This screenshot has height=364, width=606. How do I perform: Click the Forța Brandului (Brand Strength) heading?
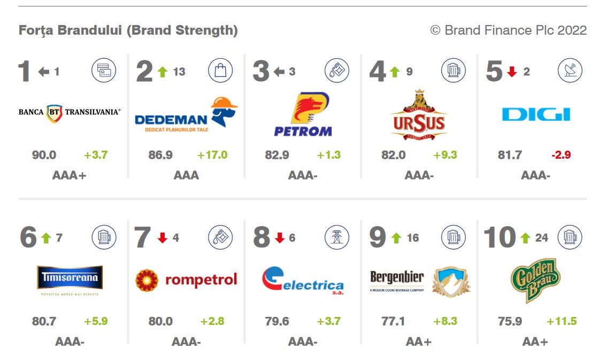click(128, 30)
